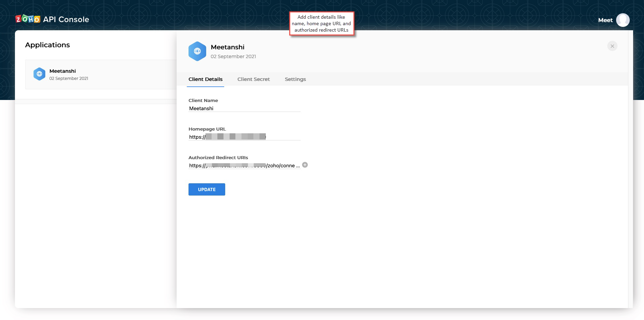The height and width of the screenshot is (320, 644).
Task: Click the Client Name label
Action: point(203,100)
